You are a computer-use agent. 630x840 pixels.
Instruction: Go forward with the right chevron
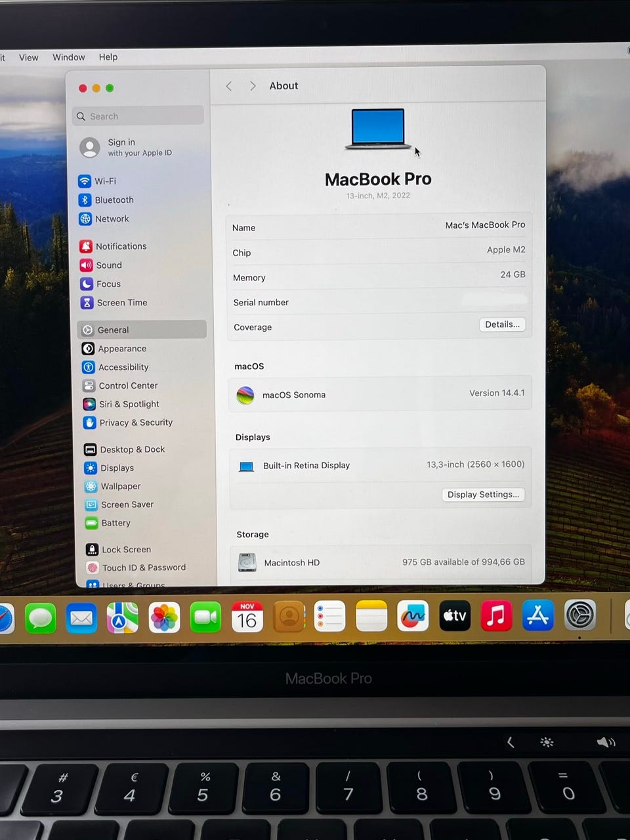click(x=253, y=86)
